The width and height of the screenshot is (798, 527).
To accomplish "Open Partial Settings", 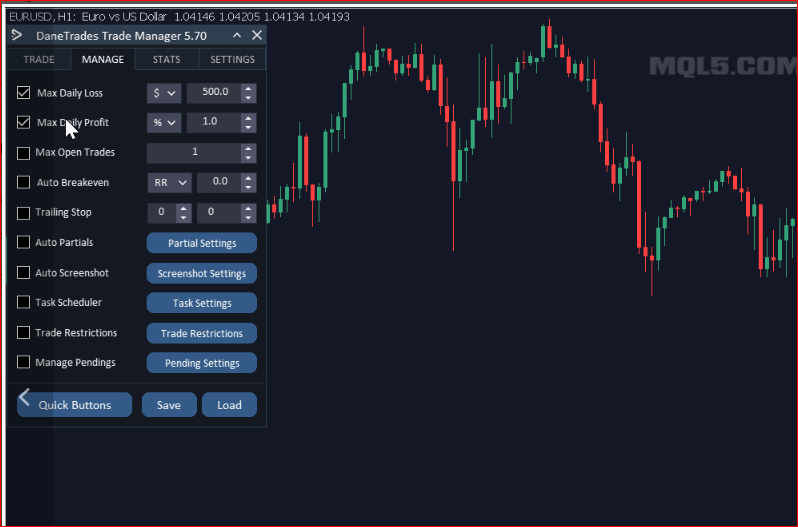I will pyautogui.click(x=202, y=243).
